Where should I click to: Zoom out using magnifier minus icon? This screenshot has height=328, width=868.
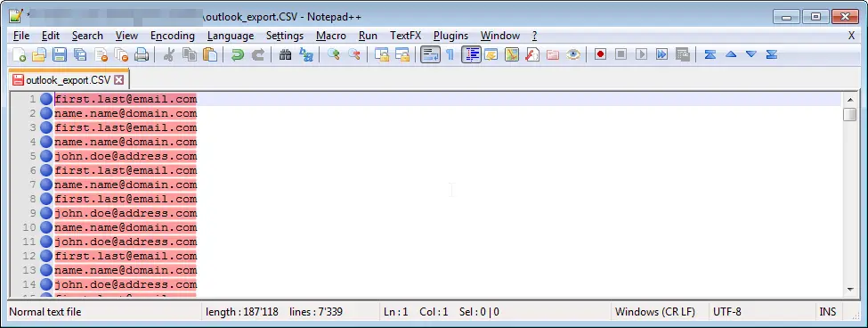(x=353, y=55)
